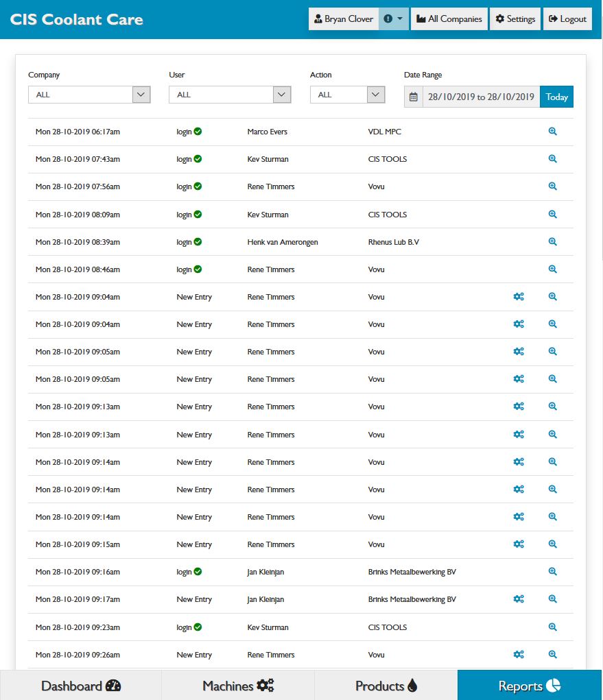603x700 pixels.
Task: Click calendar icon beside date range
Action: 413,97
